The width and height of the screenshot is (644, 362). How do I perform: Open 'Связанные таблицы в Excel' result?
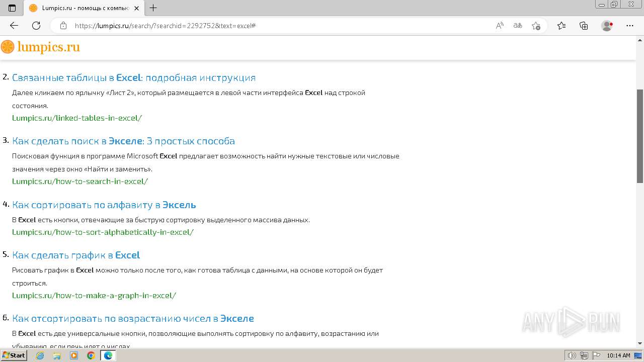[134, 77]
